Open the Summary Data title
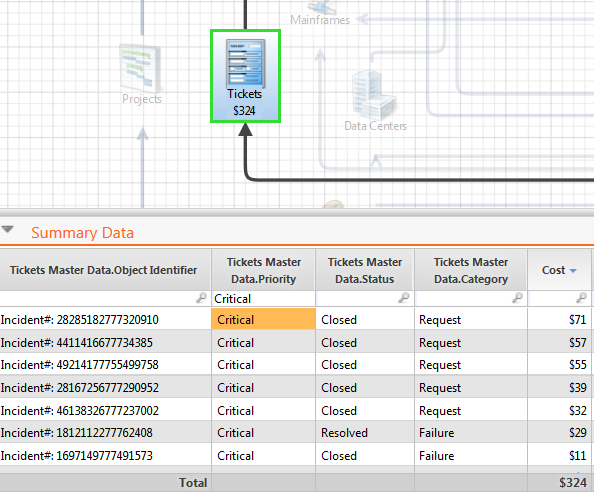 pos(82,232)
